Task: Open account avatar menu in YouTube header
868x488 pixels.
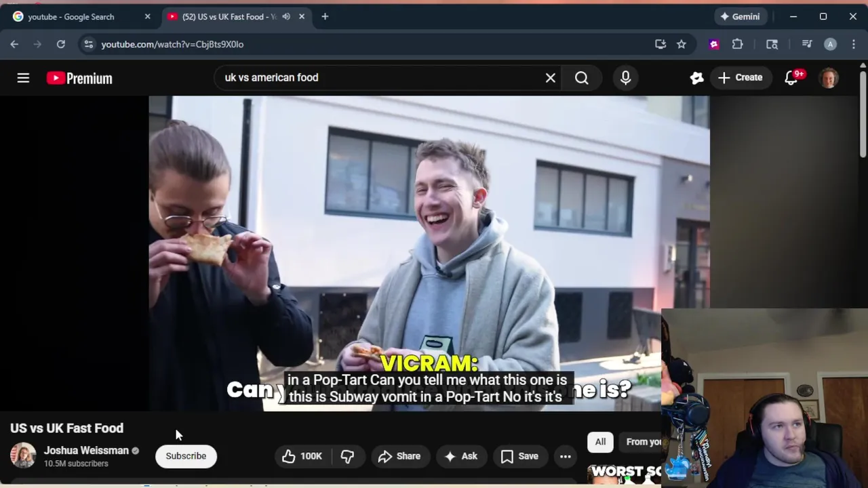Action: 829,78
